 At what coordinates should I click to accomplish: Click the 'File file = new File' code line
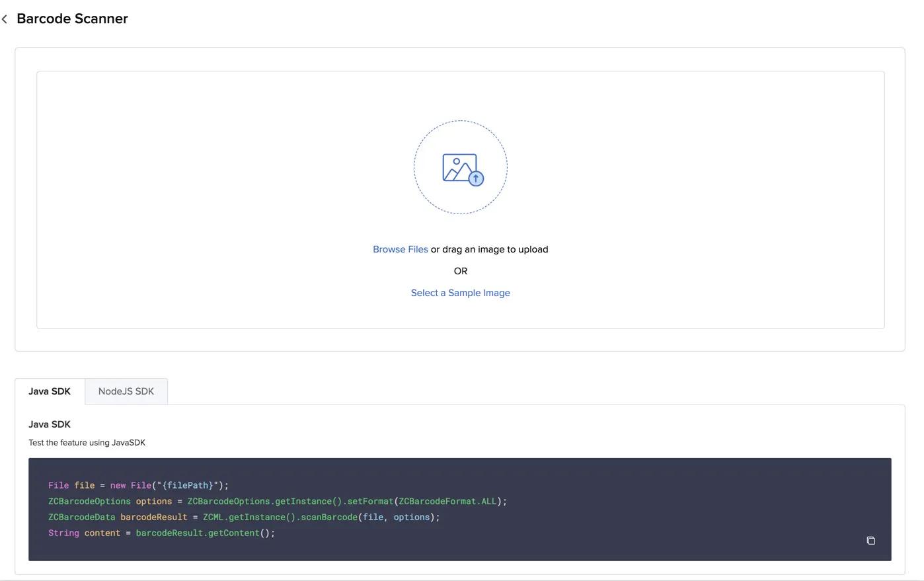pos(138,485)
